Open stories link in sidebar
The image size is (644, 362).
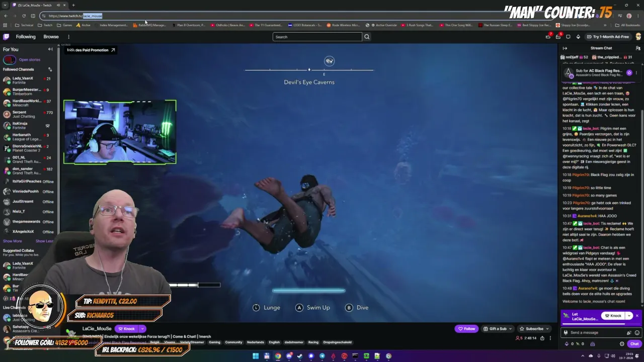30,60
